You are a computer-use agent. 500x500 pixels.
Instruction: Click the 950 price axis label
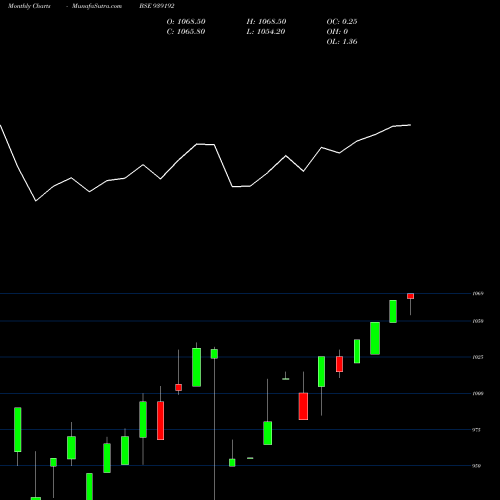[477, 466]
